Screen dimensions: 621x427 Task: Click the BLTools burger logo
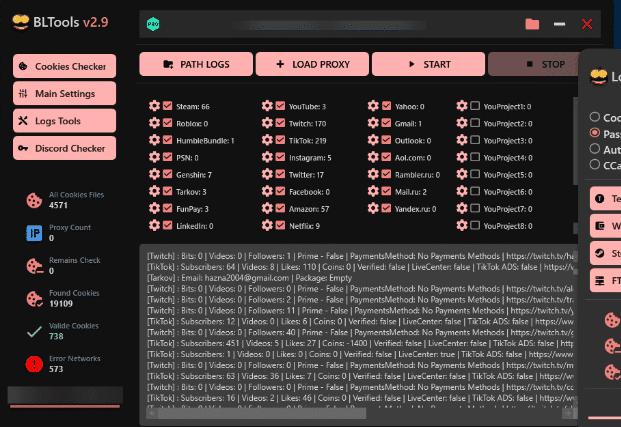point(20,22)
